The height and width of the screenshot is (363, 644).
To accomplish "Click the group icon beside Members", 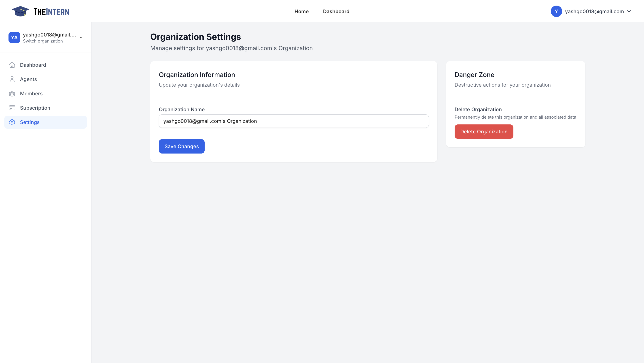I will pyautogui.click(x=12, y=93).
